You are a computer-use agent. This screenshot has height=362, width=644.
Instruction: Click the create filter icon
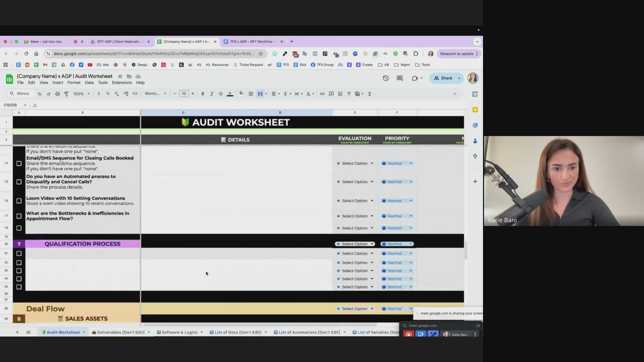pos(349,94)
